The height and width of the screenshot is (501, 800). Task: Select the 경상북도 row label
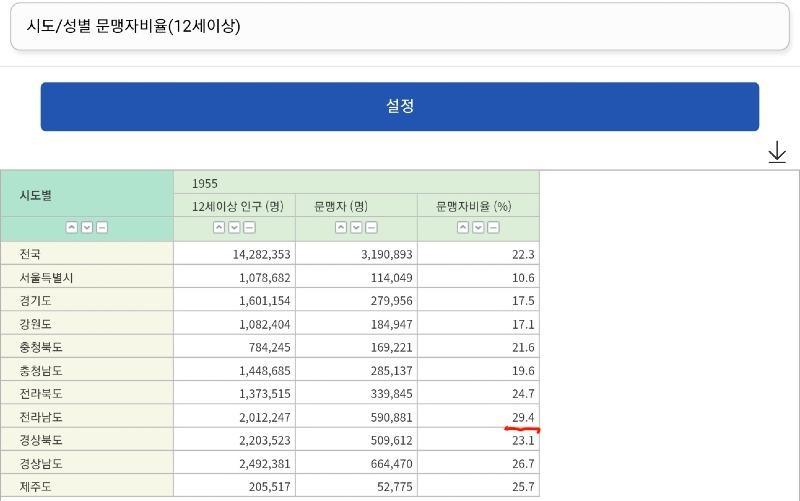41,440
